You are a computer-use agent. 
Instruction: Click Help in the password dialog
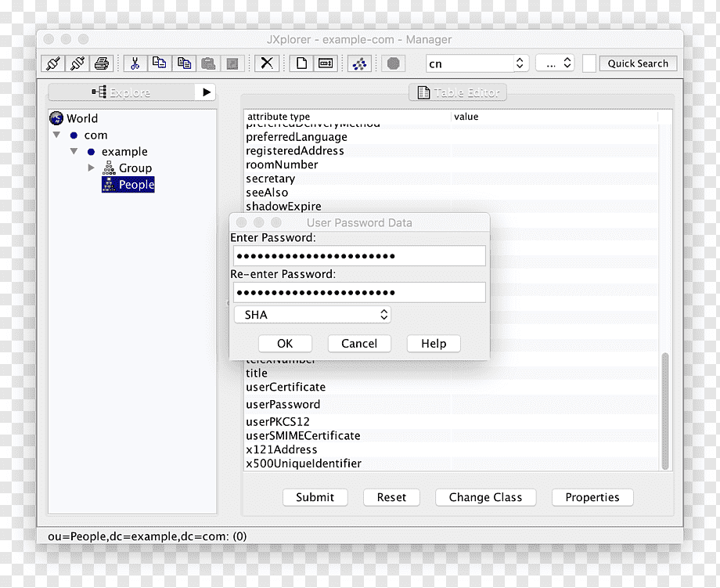pyautogui.click(x=434, y=344)
